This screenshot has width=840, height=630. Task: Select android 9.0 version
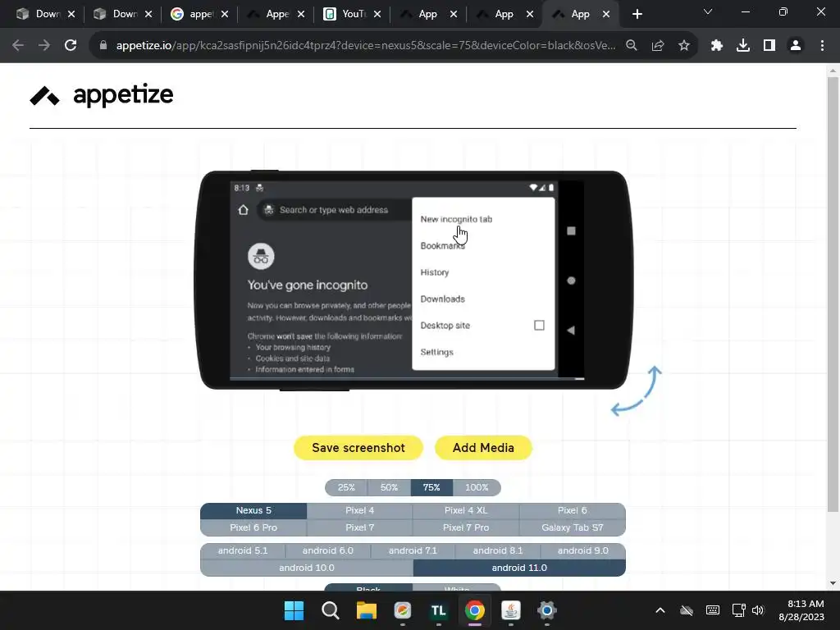(583, 550)
